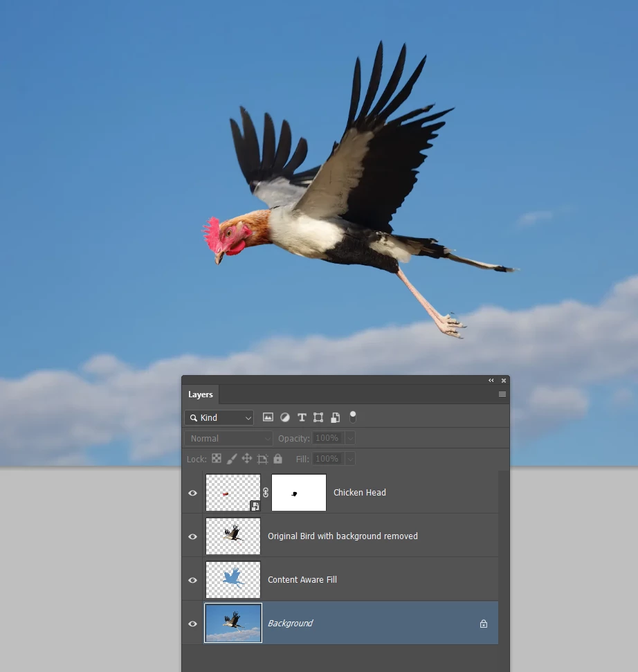The image size is (638, 672).
Task: Hide the Content Aware Fill layer
Action: tap(193, 580)
